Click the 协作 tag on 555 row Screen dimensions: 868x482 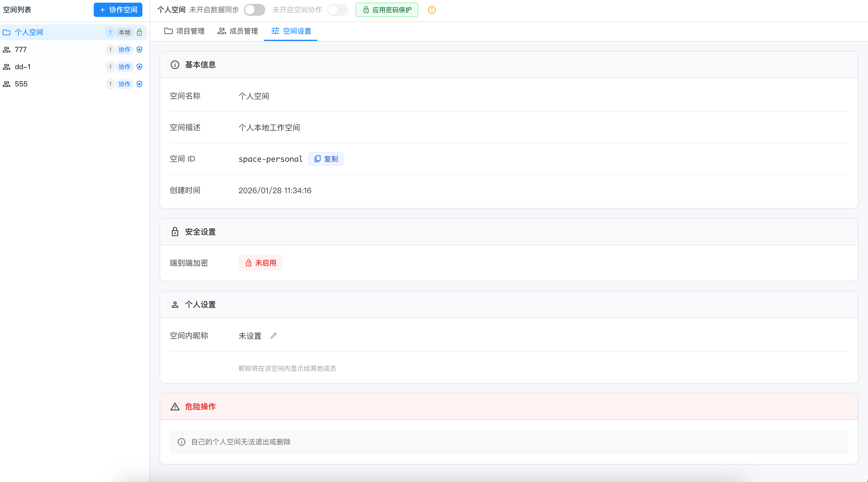(x=124, y=84)
